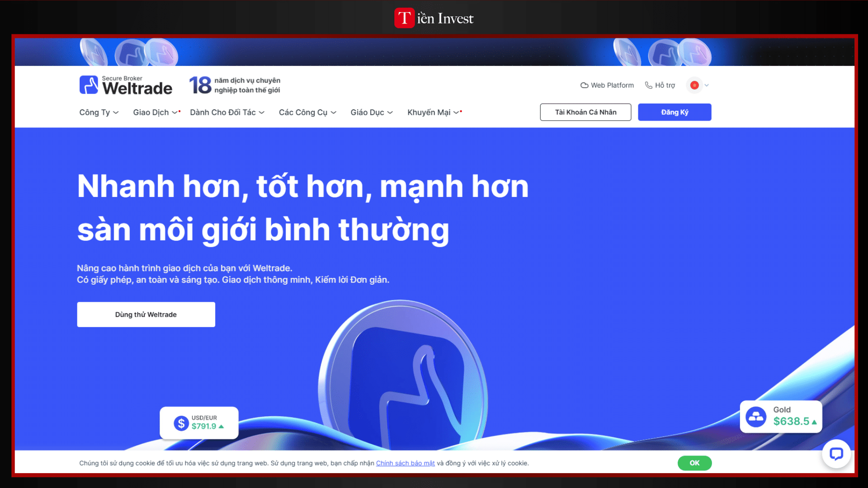This screenshot has height=488, width=868.
Task: Accept cookies with the OK button
Action: 694,463
